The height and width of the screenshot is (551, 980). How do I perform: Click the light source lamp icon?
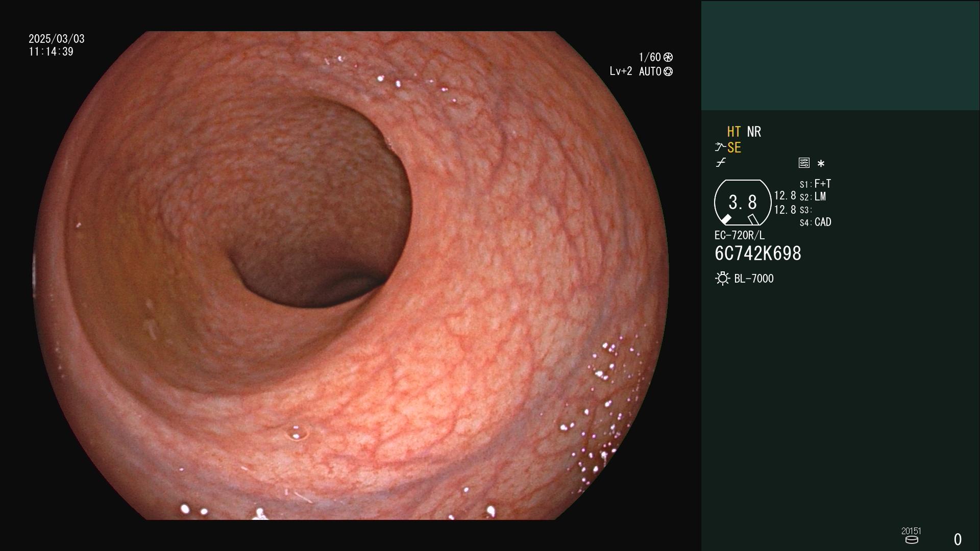click(x=722, y=279)
